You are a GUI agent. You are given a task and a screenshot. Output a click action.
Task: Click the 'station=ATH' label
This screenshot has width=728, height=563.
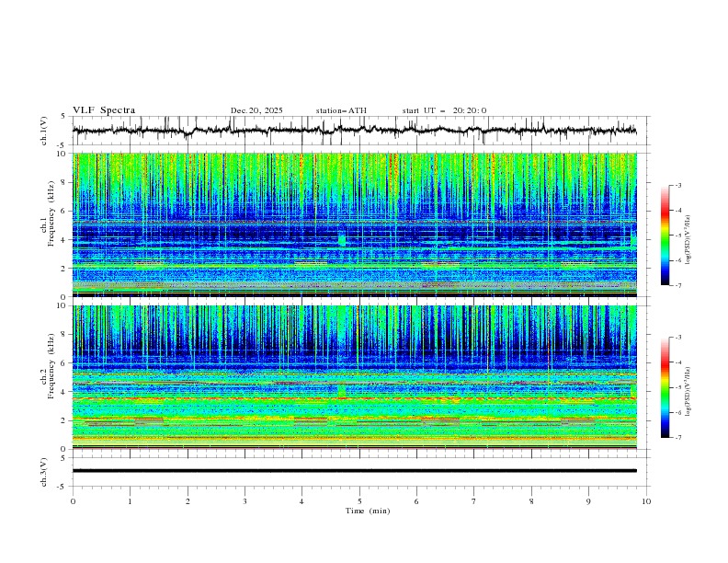pos(341,110)
